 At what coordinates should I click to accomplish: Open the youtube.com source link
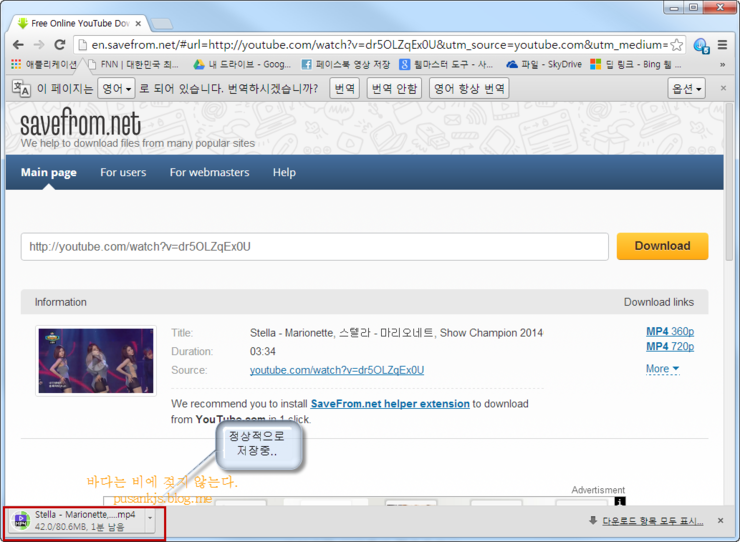coord(336,370)
